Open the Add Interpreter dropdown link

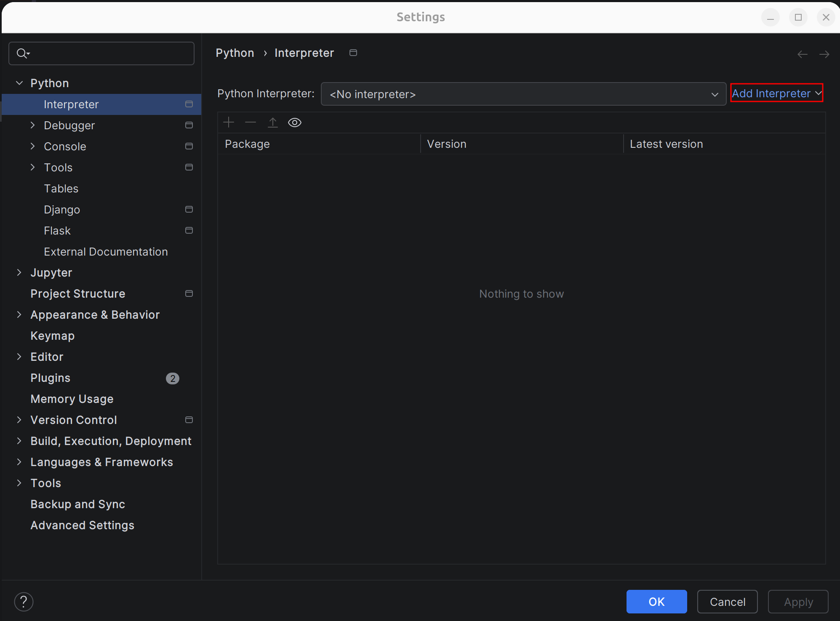pos(776,93)
